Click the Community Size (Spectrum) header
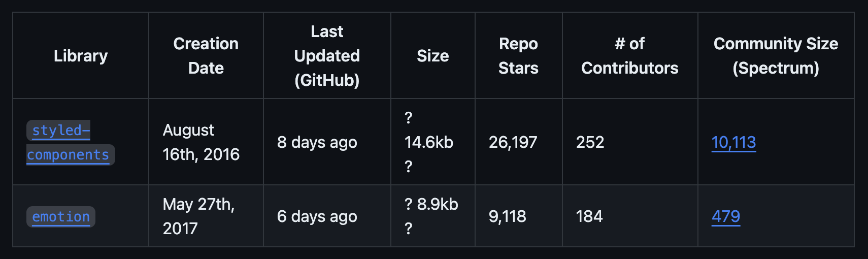 tap(776, 55)
